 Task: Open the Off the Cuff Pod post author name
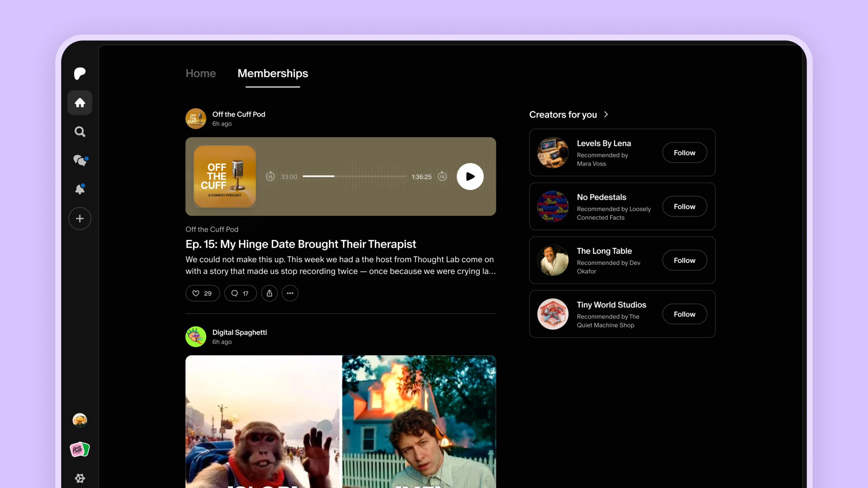(239, 114)
